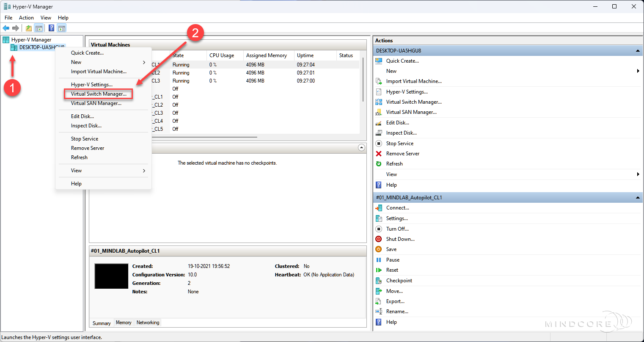Collapse the DESKTOP-UA5HGU8 actions section

(x=637, y=50)
